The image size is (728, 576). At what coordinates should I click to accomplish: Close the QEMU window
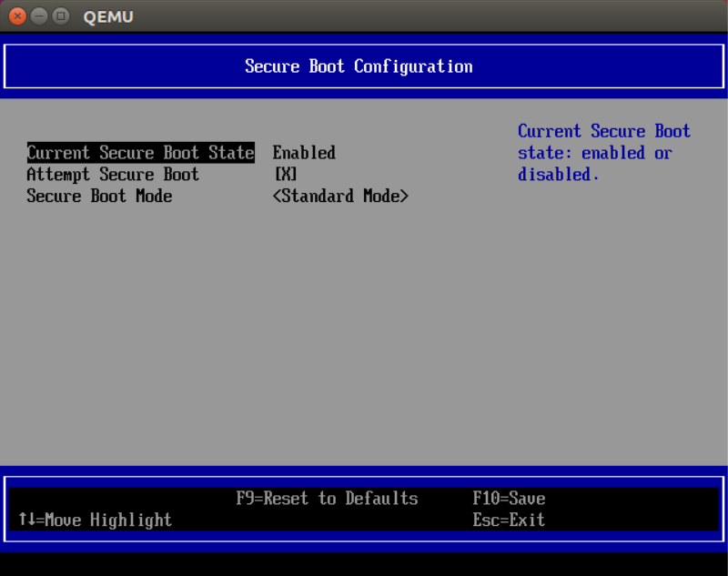[x=17, y=16]
